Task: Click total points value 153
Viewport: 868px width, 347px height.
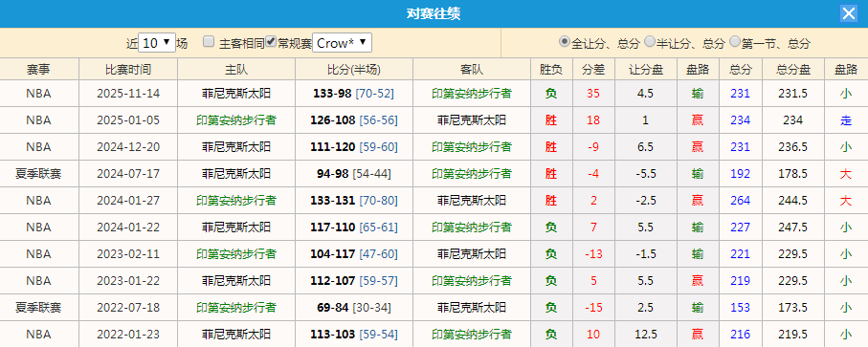Action: point(740,307)
